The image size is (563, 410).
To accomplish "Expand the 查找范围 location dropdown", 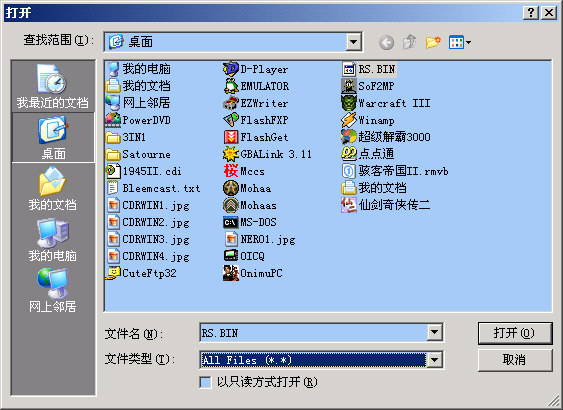I will 354,42.
